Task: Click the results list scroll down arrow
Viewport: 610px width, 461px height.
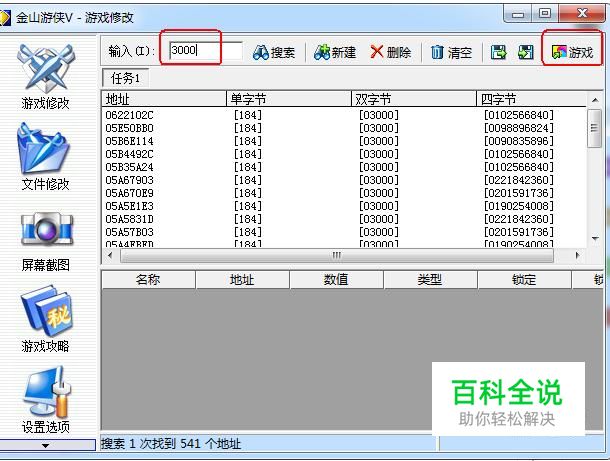Action: click(595, 238)
